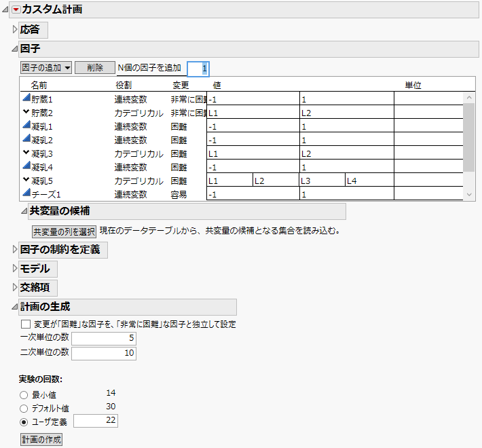Click the continuous icon beside 貯蔵1

(x=26, y=98)
